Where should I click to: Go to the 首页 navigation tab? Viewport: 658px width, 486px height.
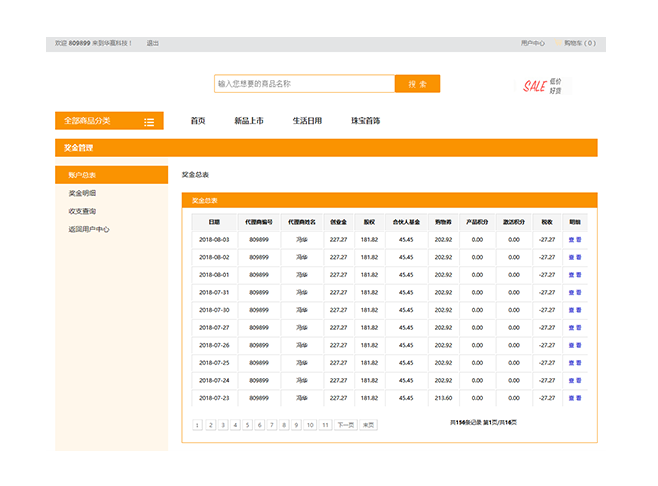(x=198, y=121)
